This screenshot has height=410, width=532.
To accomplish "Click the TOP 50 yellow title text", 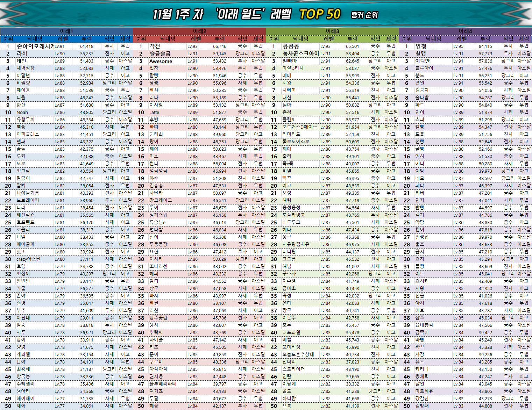I will pos(320,14).
